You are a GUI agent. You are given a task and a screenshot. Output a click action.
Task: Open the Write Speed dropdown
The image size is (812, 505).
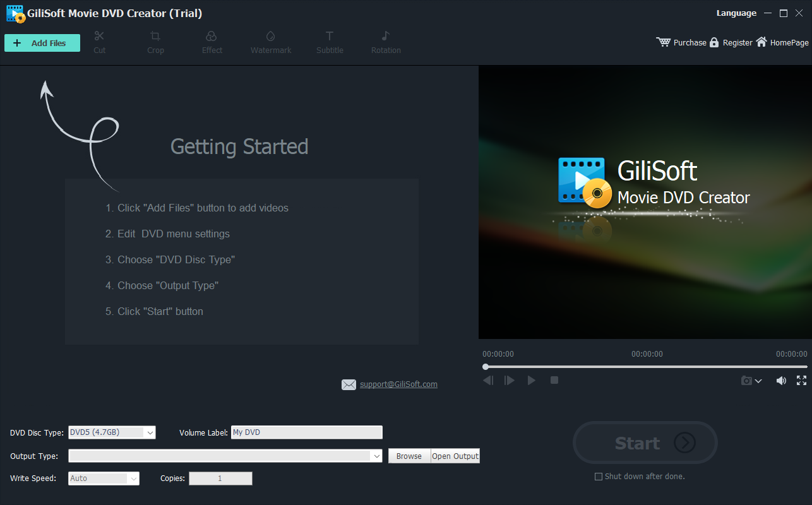click(104, 478)
